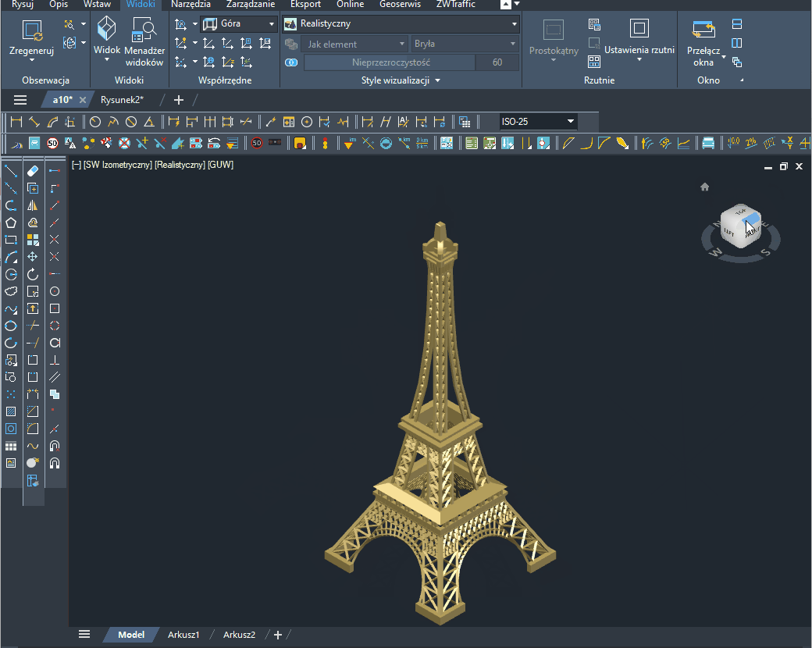Viewport: 812px width, 648px height.
Task: Select the Spline draw tool
Action: pyautogui.click(x=11, y=308)
